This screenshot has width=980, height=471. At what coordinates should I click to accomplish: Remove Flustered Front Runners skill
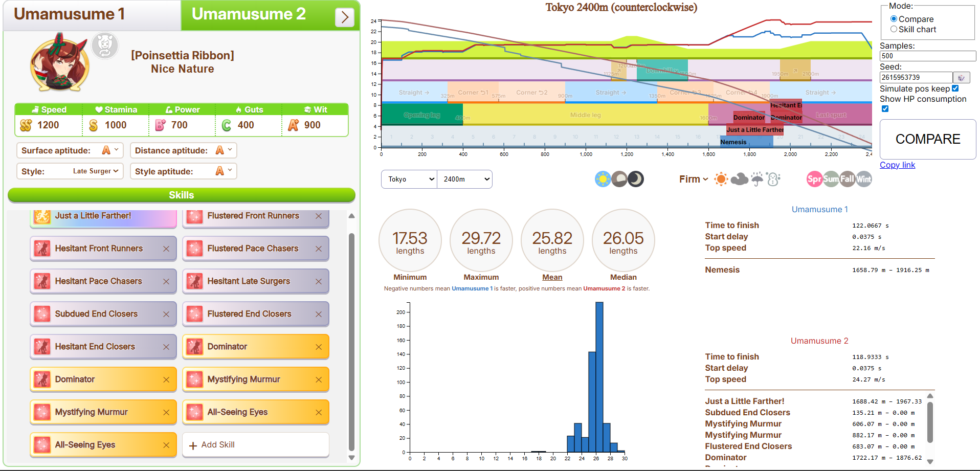(319, 216)
